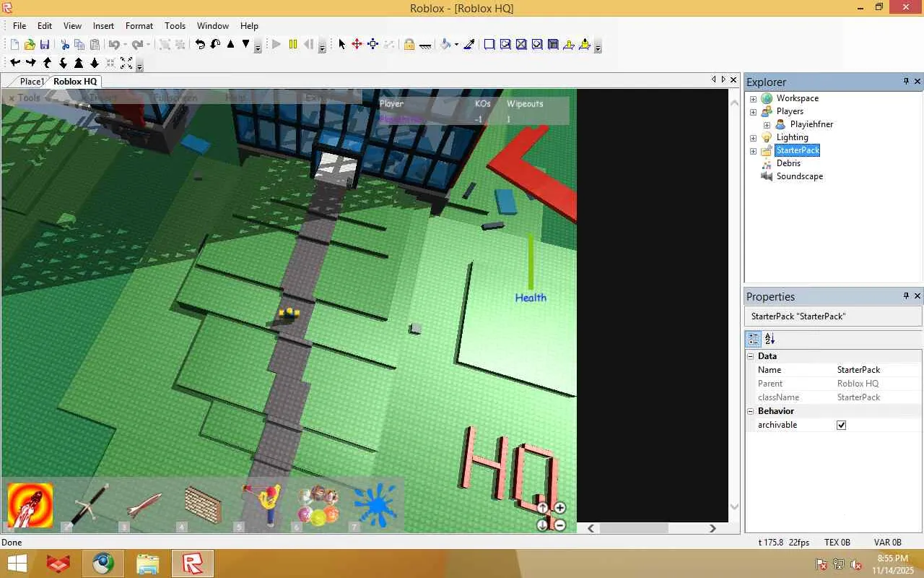Expand the StarterPack tree node
Viewport: 924px width, 578px height.
click(753, 150)
